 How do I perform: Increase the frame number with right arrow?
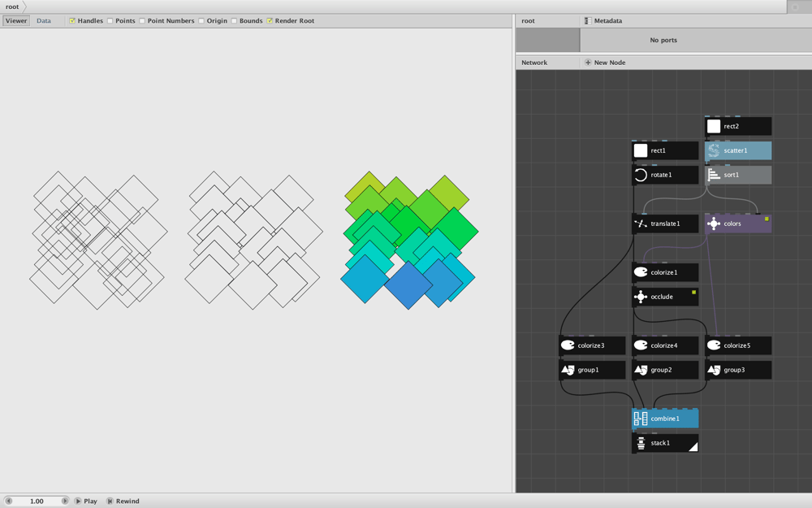(x=65, y=501)
